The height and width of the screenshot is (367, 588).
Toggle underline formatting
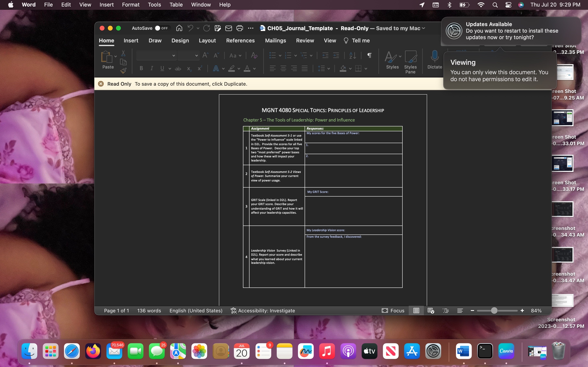click(162, 69)
